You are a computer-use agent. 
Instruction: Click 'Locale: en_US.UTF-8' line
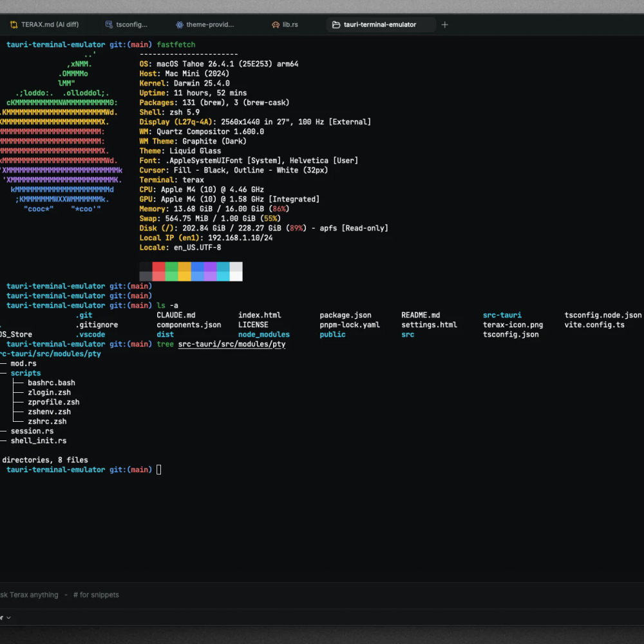180,248
